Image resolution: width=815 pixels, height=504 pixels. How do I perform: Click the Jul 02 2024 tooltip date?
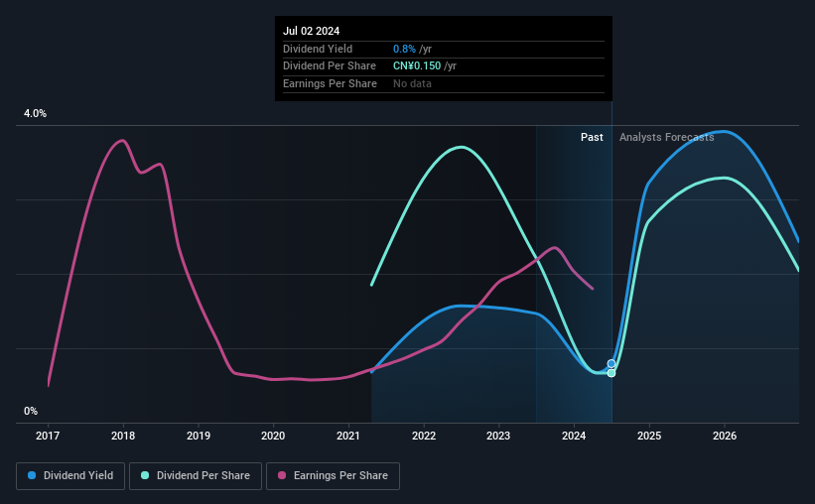(x=311, y=31)
